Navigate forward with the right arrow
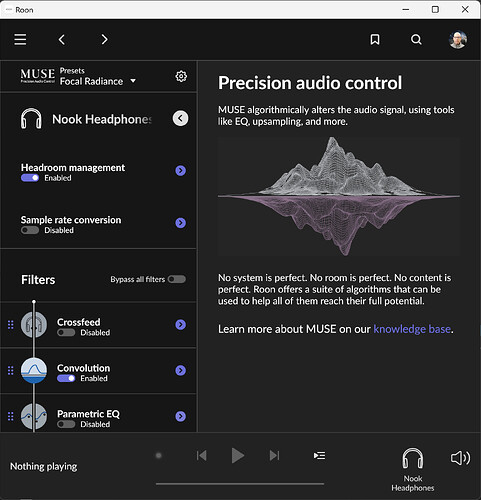This screenshot has width=481, height=500. coord(104,39)
